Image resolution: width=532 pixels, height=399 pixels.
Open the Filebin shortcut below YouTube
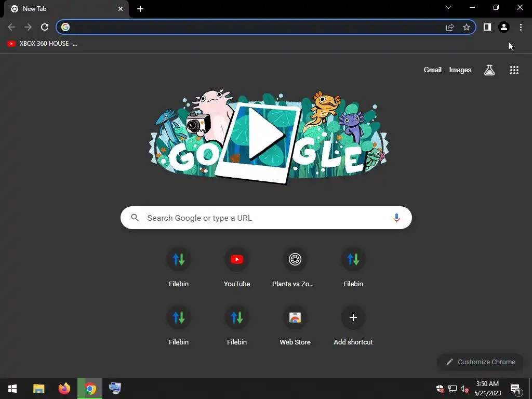click(x=237, y=326)
